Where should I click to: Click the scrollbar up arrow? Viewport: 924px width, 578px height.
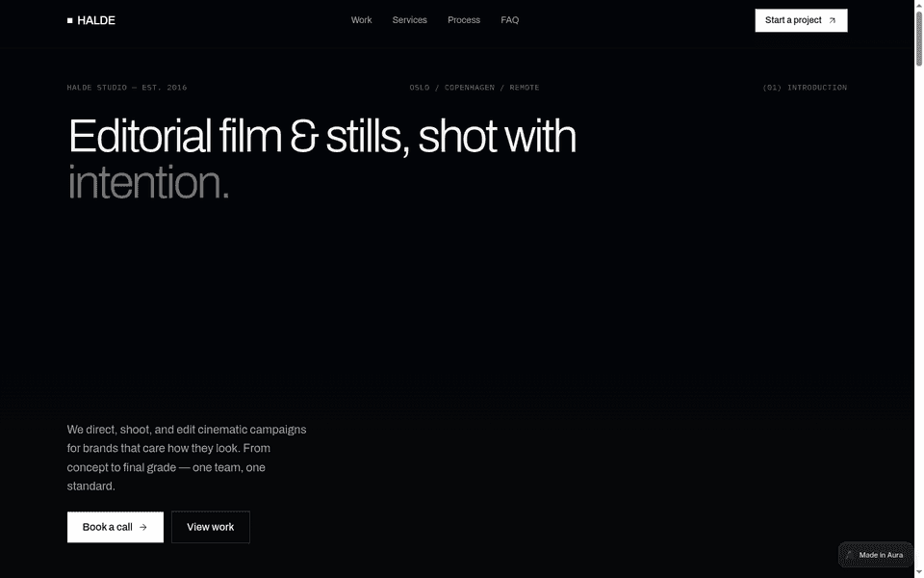[918, 5]
